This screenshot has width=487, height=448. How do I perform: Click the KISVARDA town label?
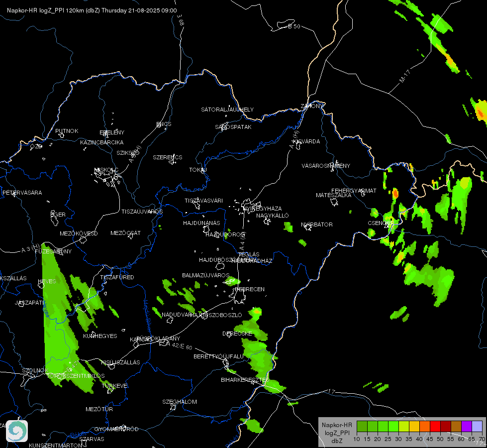tap(306, 141)
